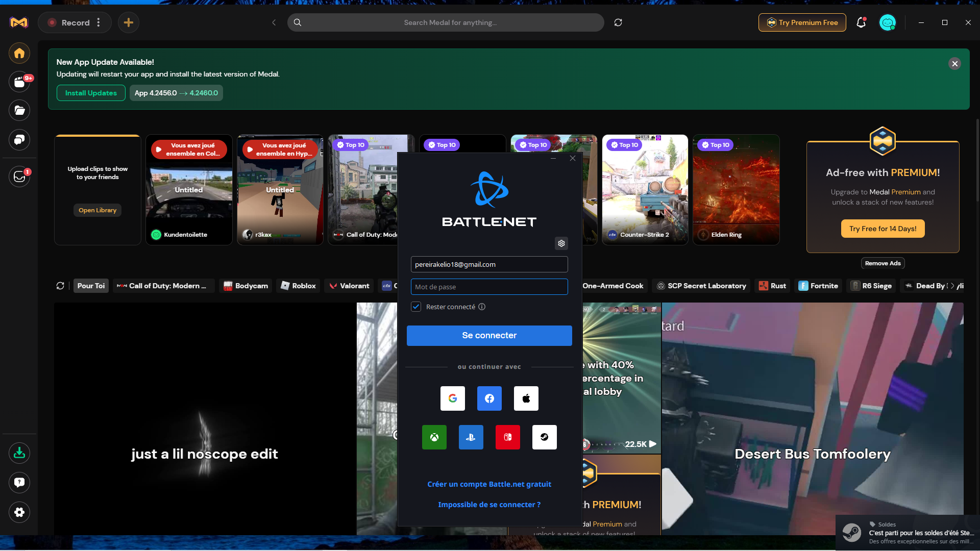Sign in with Xbox icon
Viewport: 980px width, 551px height.
[x=434, y=437]
